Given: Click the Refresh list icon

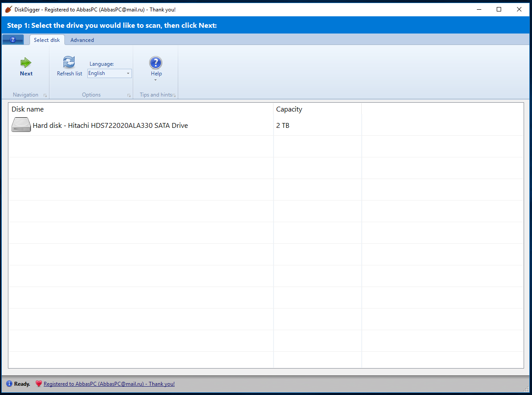Looking at the screenshot, I should [x=69, y=62].
